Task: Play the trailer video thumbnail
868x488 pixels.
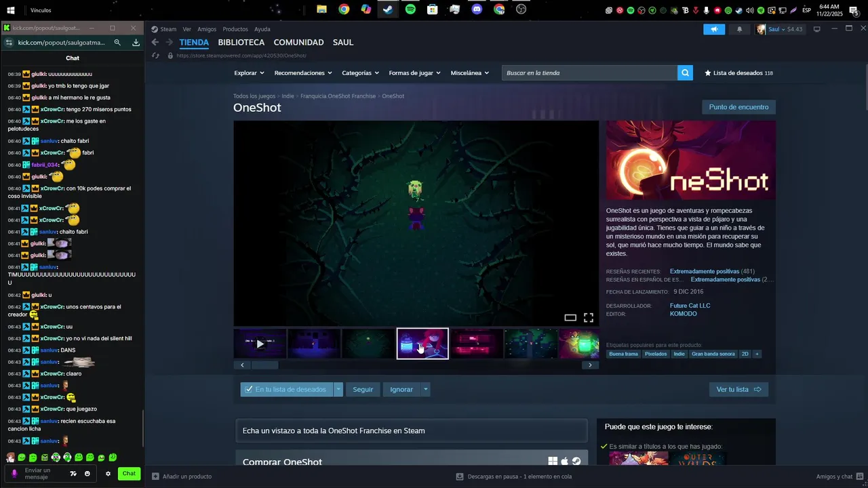Action: pyautogui.click(x=260, y=344)
